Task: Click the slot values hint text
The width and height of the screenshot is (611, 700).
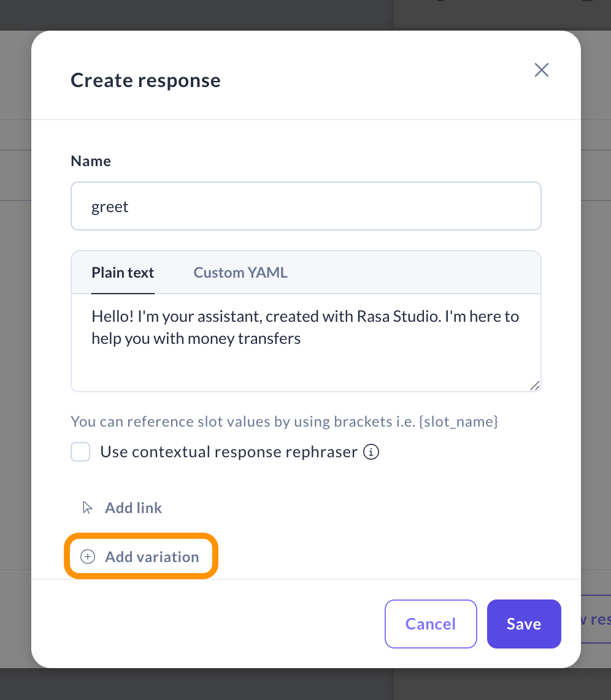Action: coord(284,422)
